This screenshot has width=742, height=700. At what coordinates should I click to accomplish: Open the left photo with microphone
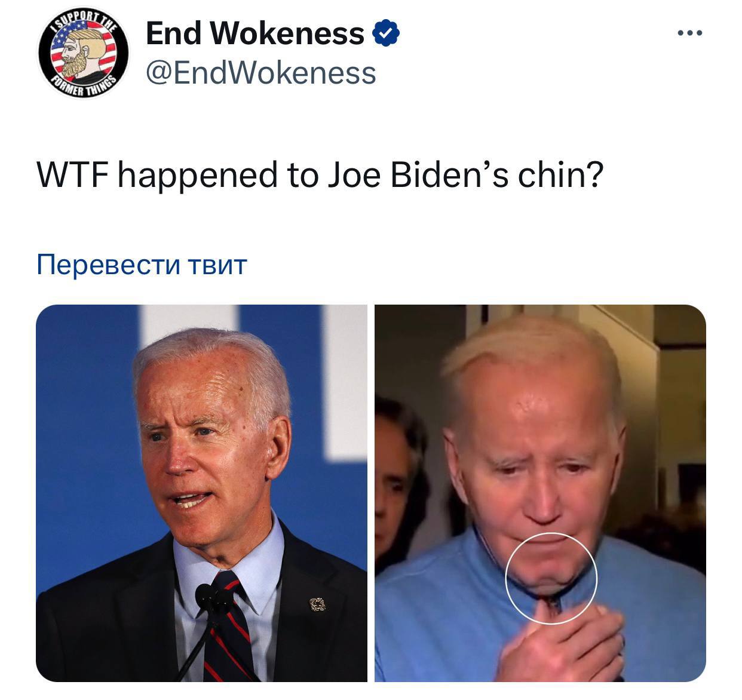click(x=201, y=493)
